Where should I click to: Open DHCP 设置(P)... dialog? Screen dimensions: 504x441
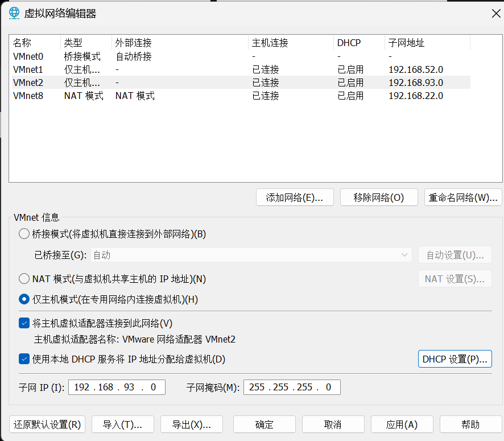click(x=455, y=359)
